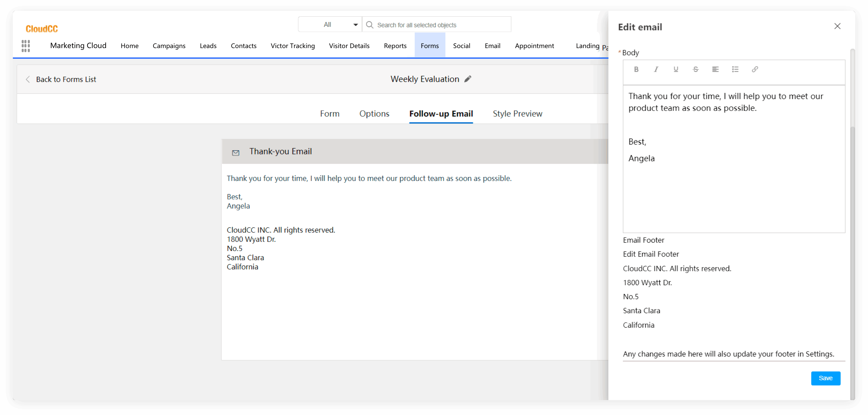Click the underline formatting icon
868x415 pixels.
(676, 69)
